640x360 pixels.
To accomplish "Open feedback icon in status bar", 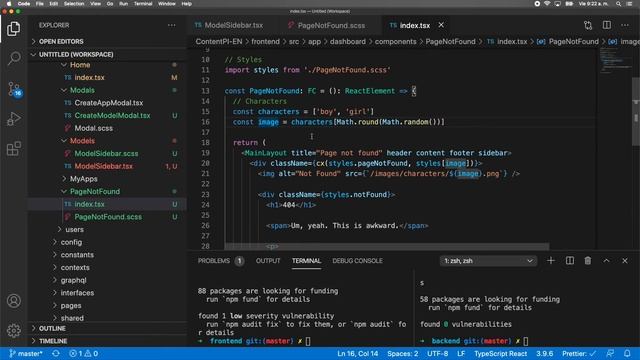I will click(x=610, y=353).
